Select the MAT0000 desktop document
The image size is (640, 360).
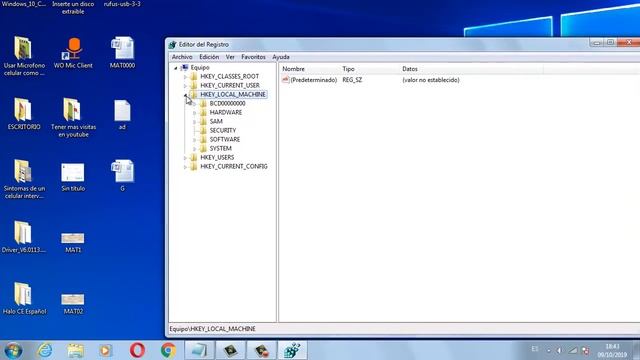122,53
